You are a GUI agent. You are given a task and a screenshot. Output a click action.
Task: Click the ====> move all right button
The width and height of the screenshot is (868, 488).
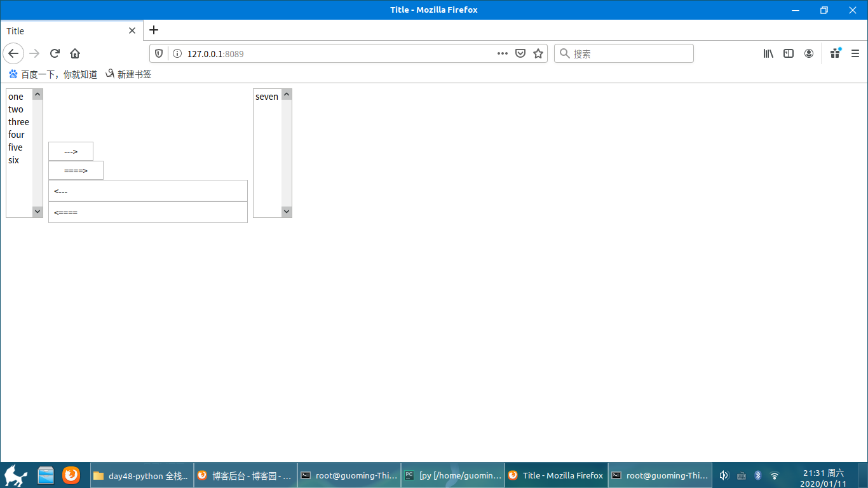[x=76, y=170]
